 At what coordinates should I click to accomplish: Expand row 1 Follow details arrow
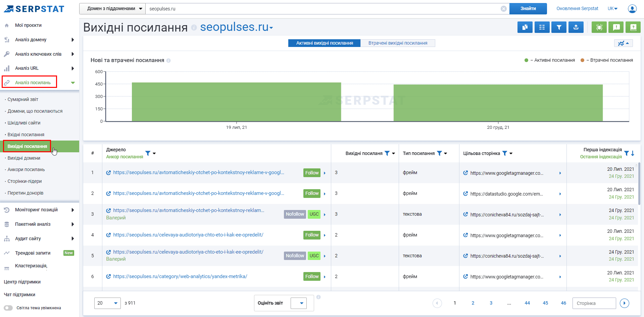click(325, 173)
